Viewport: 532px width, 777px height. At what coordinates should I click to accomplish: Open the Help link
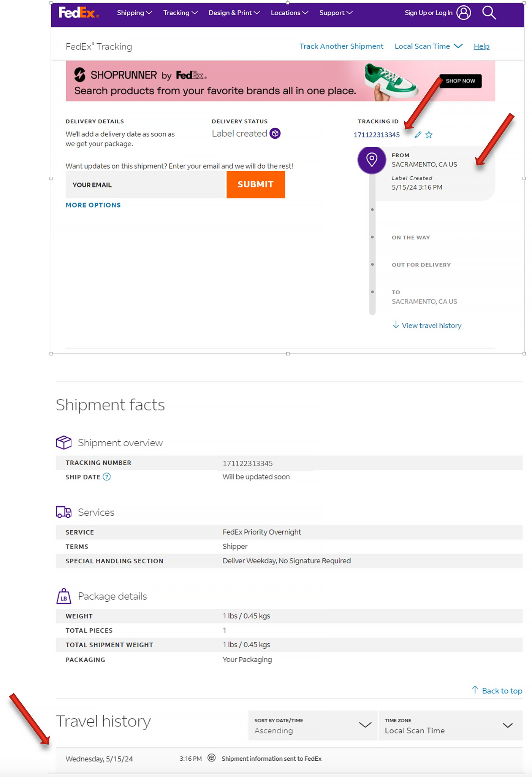click(481, 46)
